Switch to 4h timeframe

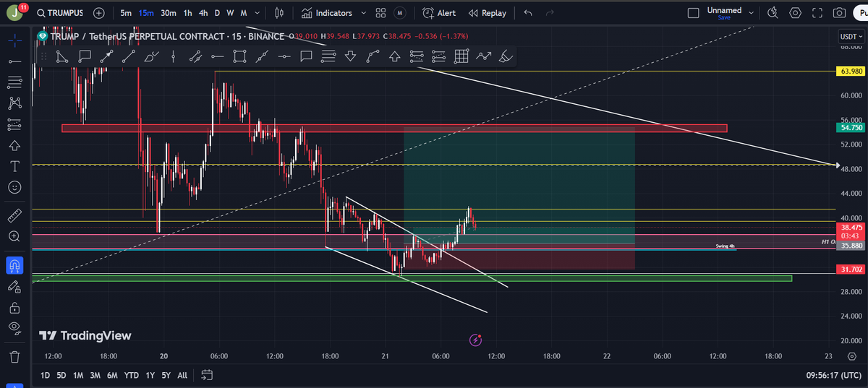(x=204, y=13)
